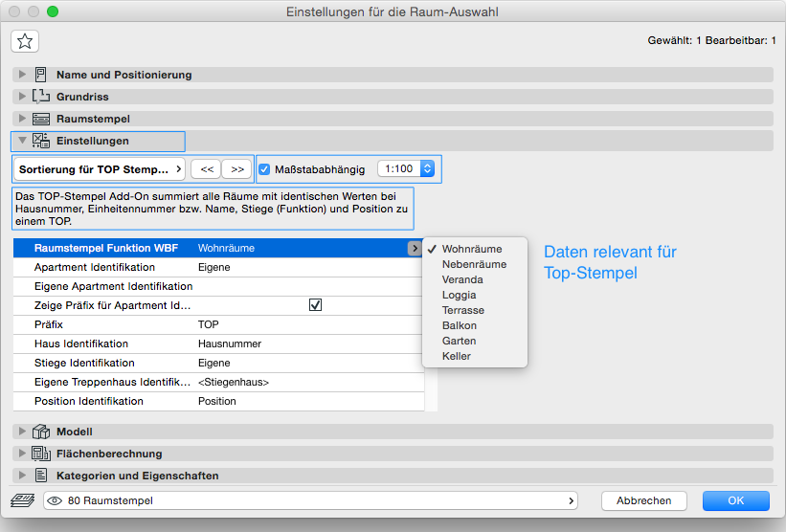Click the Name und Positionierung panel icon
Screen dimensions: 786x532
coord(40,75)
